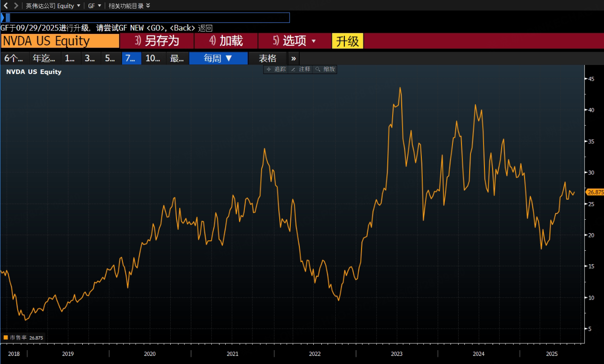Click the 2021 label on the time axis
604x364 pixels.
tap(232, 354)
